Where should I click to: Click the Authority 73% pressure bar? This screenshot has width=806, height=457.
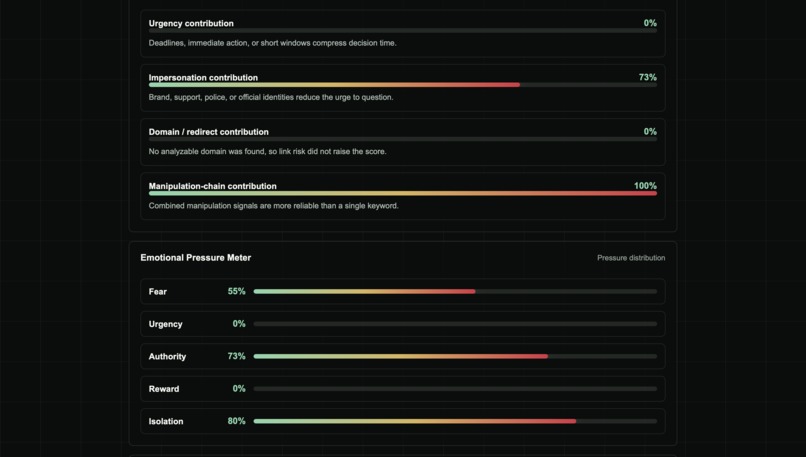pyautogui.click(x=455, y=356)
